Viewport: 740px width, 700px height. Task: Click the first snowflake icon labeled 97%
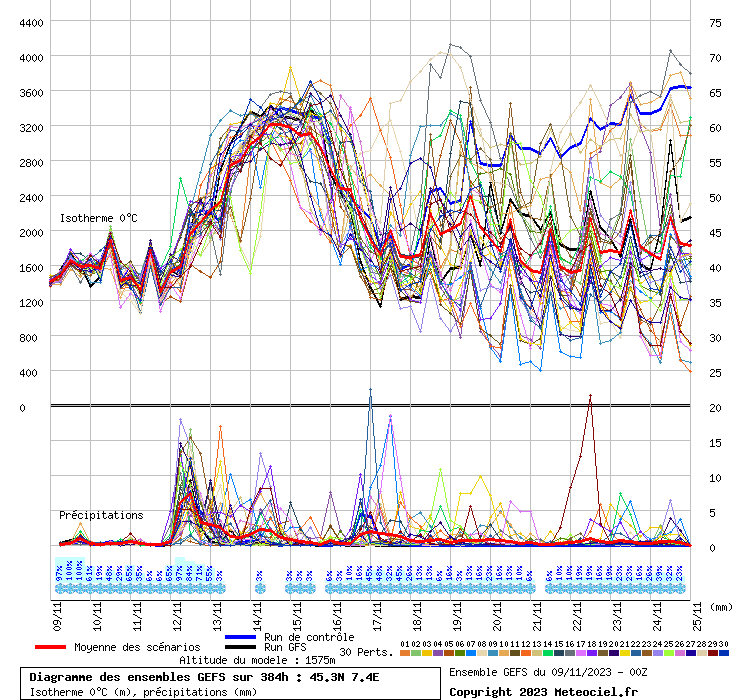(59, 589)
